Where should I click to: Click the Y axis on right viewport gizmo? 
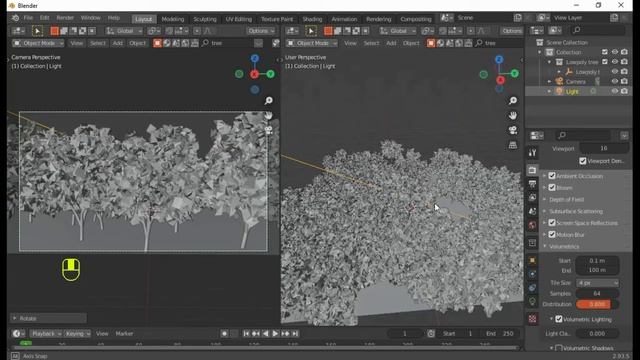tap(515, 73)
